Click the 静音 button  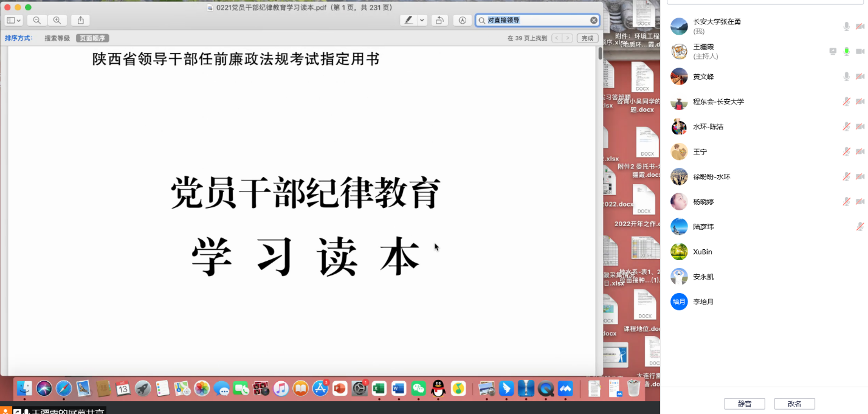point(744,404)
